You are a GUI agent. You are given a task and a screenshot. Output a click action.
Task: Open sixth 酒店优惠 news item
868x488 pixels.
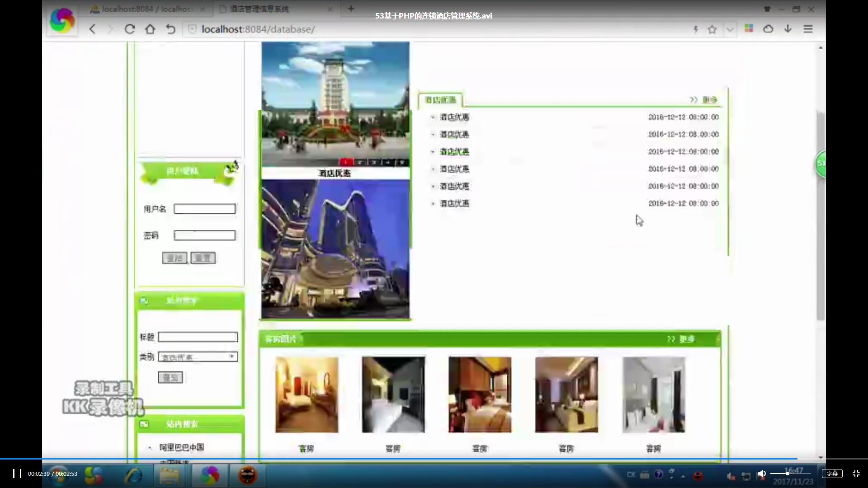[455, 203]
